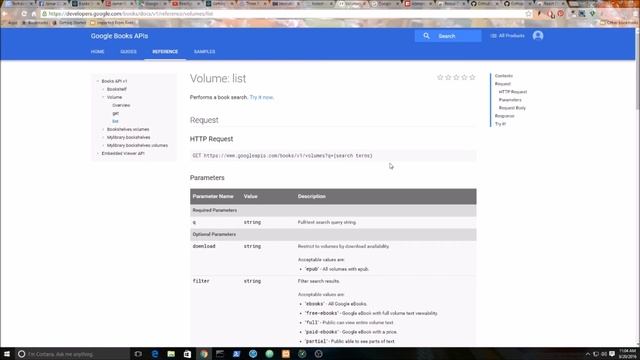This screenshot has width=640, height=360.
Task: Click the browser back arrow
Action: [5, 14]
